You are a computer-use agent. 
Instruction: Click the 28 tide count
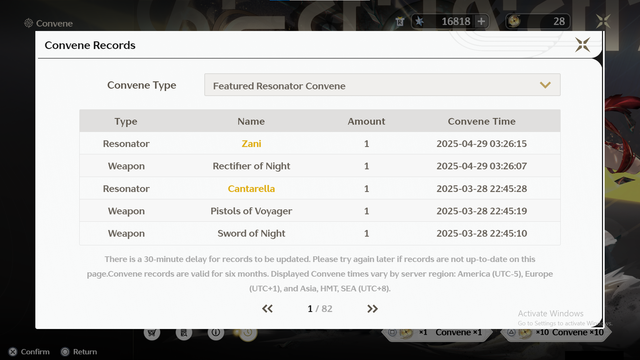click(559, 21)
